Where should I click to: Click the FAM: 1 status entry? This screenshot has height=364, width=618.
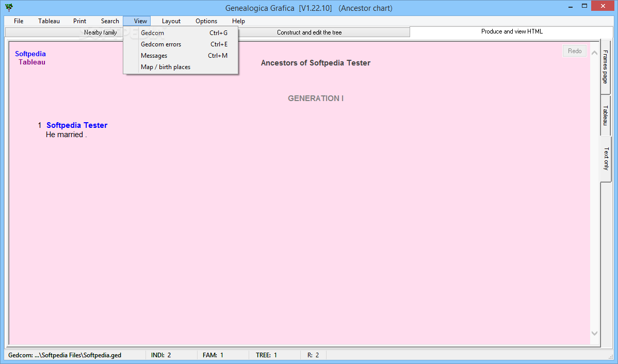tap(213, 355)
